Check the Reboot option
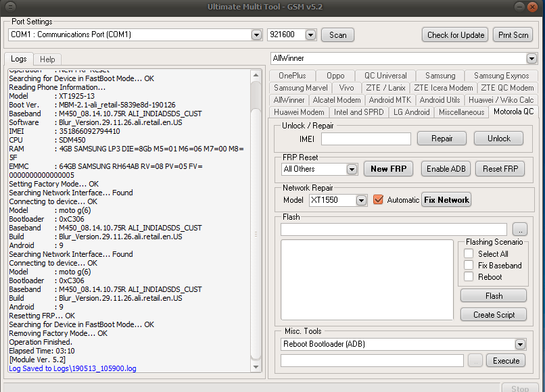 pos(469,276)
